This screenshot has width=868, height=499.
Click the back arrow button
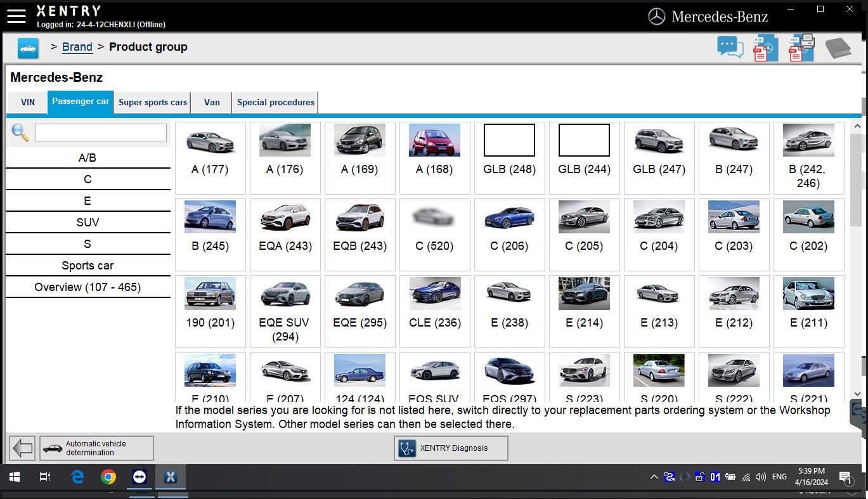[23, 448]
